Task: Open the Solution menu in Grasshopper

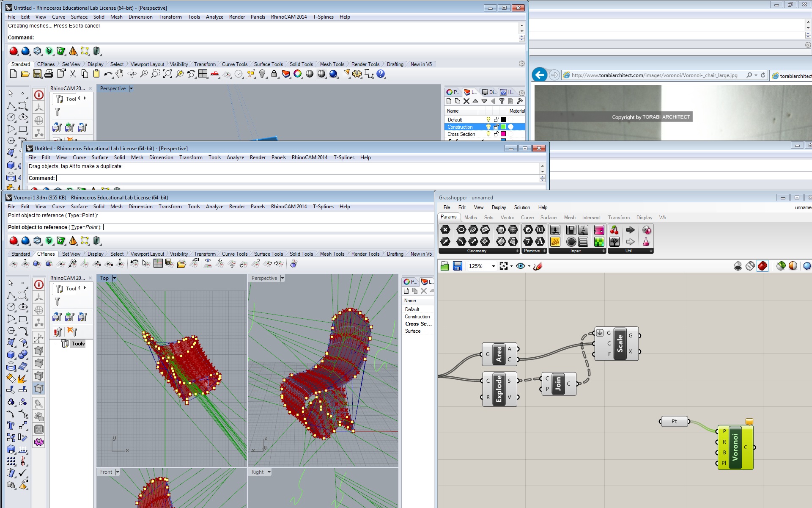Action: point(522,207)
